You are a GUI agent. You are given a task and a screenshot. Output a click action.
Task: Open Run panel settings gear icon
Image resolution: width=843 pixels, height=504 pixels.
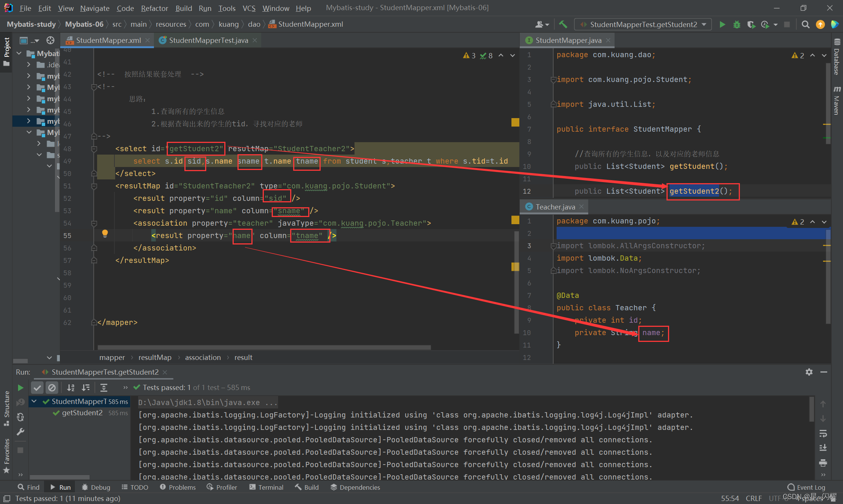[809, 372]
